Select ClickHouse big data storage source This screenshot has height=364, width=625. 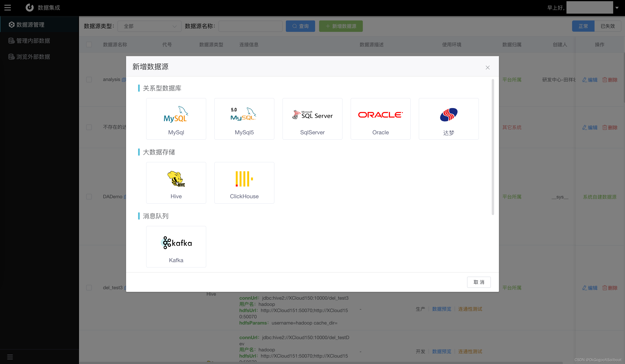pyautogui.click(x=244, y=182)
